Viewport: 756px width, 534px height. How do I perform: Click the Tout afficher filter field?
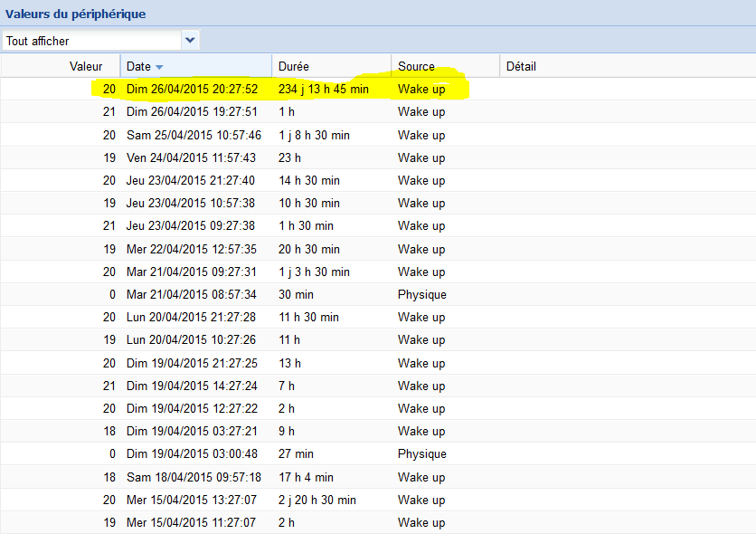point(92,41)
